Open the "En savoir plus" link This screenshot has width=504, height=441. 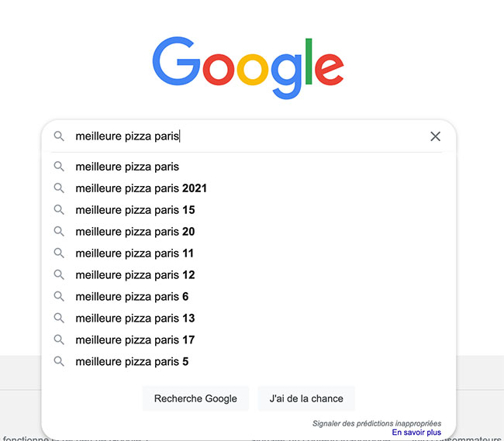point(416,432)
